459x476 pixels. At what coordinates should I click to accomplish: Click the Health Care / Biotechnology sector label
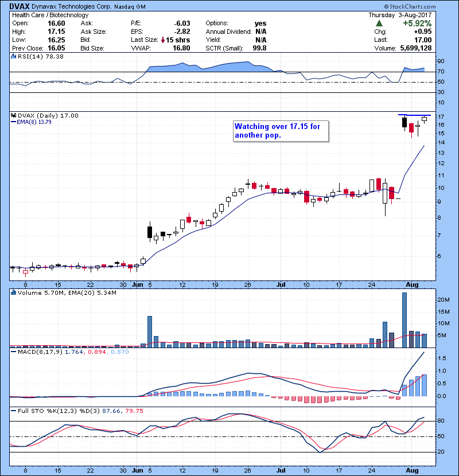tap(50, 15)
